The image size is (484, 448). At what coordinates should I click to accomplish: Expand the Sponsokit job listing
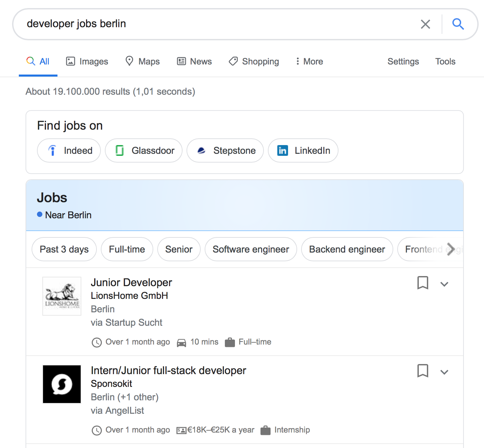point(444,372)
